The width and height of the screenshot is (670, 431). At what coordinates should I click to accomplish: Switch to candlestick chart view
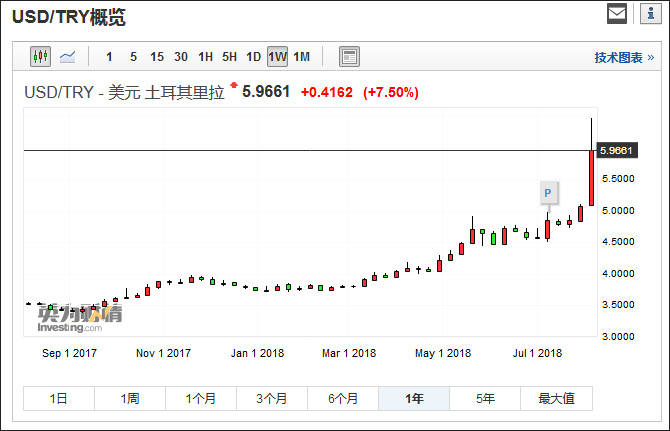click(x=41, y=56)
